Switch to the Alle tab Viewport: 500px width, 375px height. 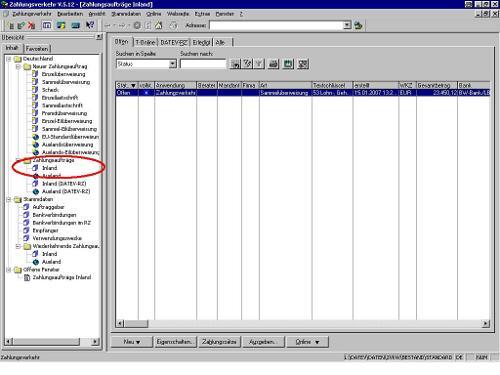pyautogui.click(x=220, y=43)
